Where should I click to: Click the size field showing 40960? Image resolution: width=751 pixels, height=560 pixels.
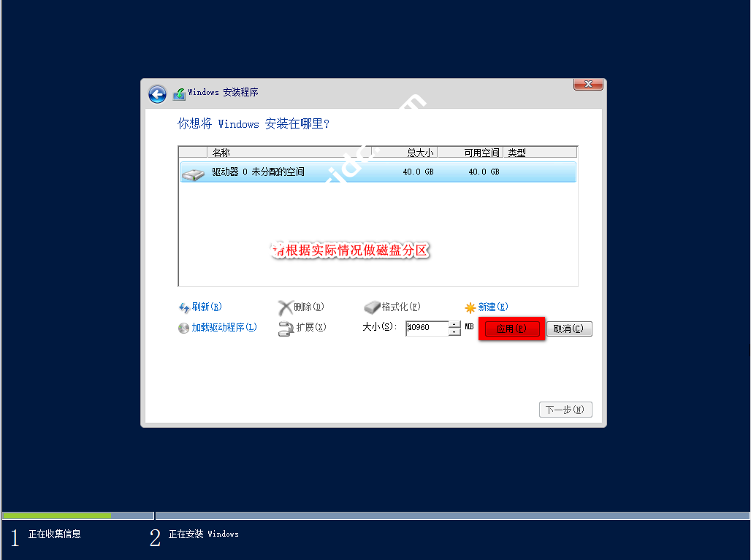point(427,328)
